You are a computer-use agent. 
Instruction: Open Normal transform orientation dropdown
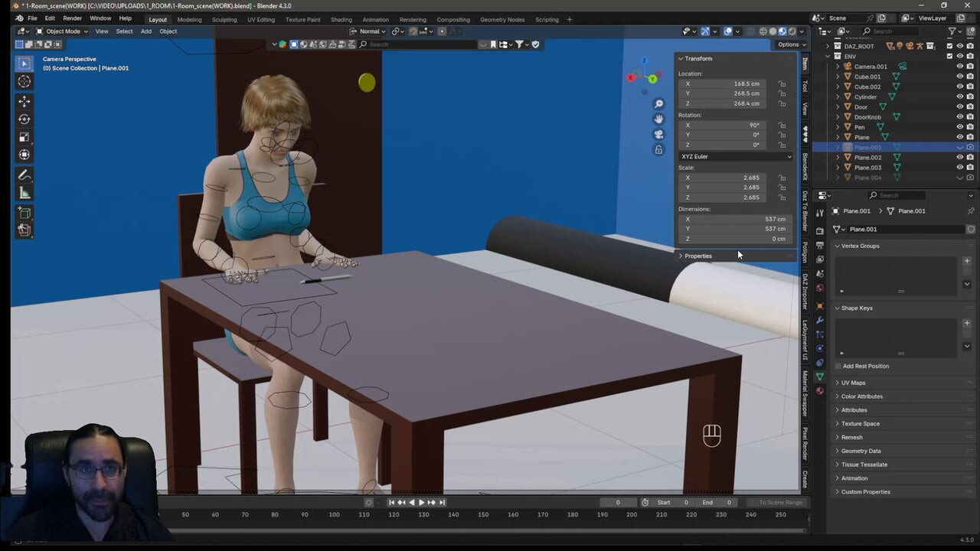[369, 31]
